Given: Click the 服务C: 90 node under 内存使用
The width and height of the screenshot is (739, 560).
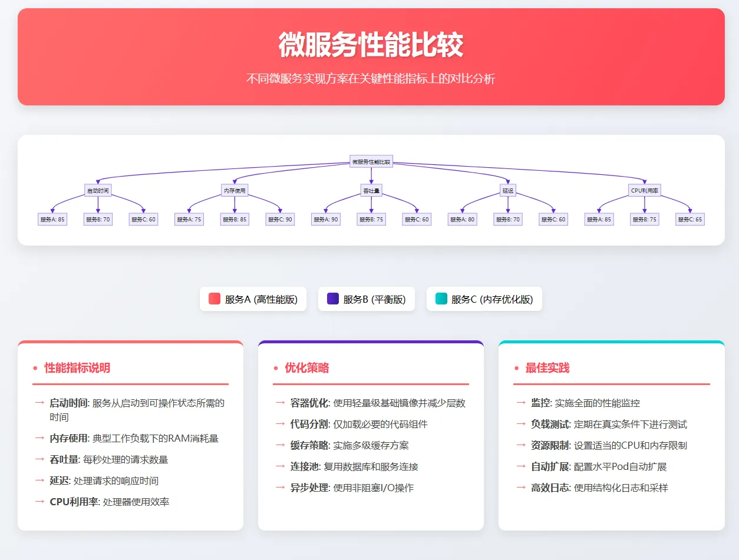Looking at the screenshot, I should [x=280, y=219].
